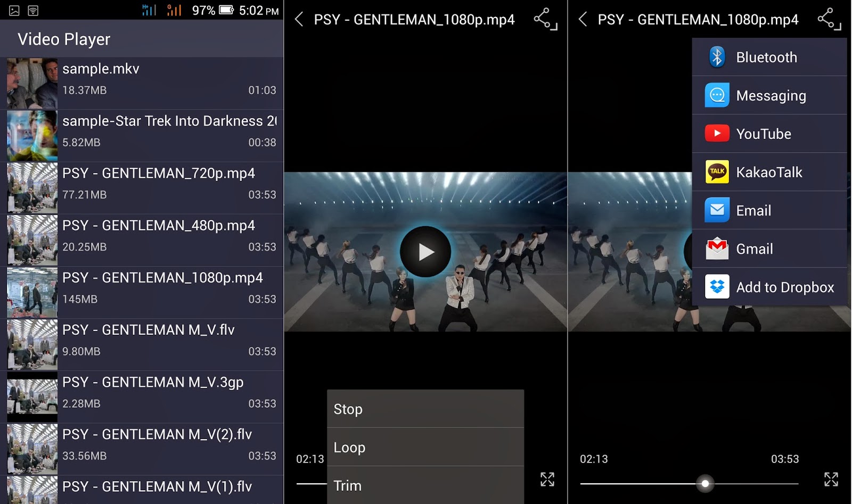Share the video via Bluetooth
Screen dimensions: 852x504
point(769,57)
